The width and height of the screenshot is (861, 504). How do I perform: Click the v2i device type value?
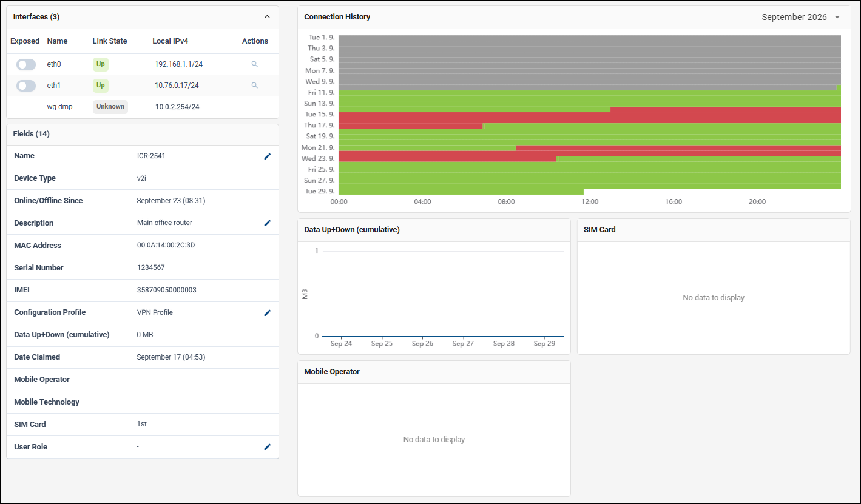(142, 178)
